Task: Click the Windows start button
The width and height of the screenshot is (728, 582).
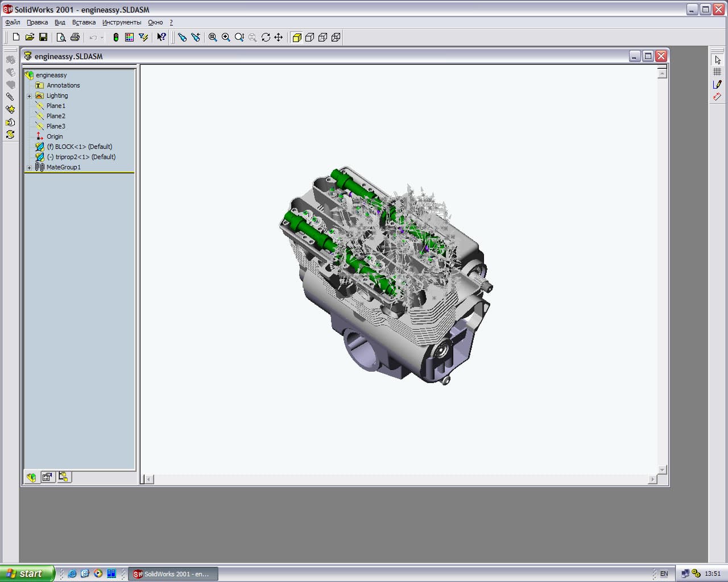Action: [x=27, y=573]
